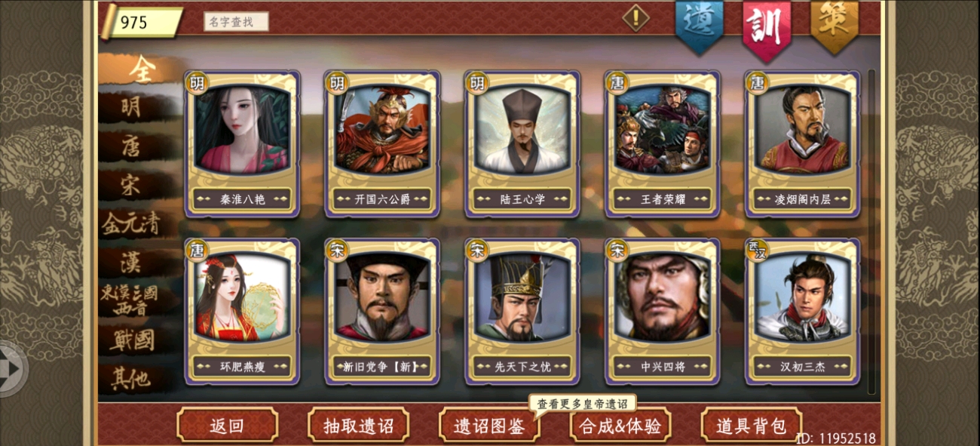Open the exclamation alert diamond icon
This screenshot has height=446, width=980.
[635, 17]
